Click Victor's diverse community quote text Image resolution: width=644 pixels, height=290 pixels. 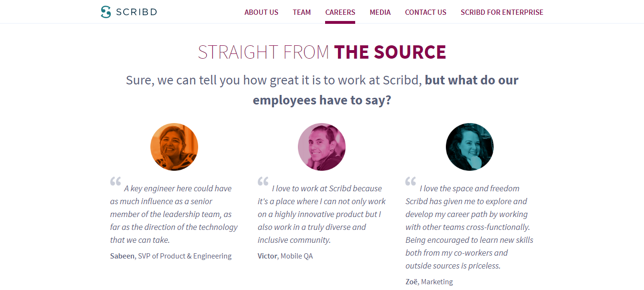click(x=321, y=214)
